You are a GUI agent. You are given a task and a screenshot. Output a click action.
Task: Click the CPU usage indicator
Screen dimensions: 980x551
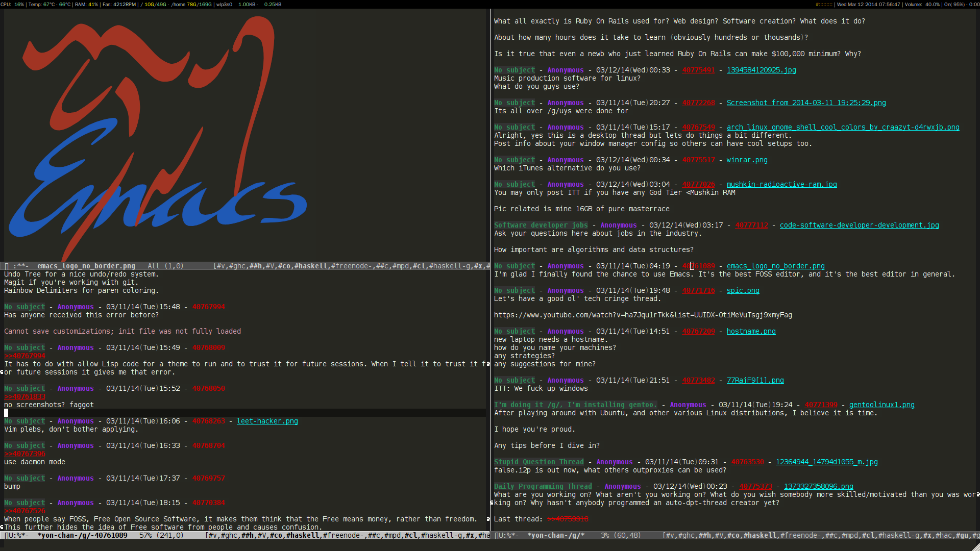(x=13, y=4)
